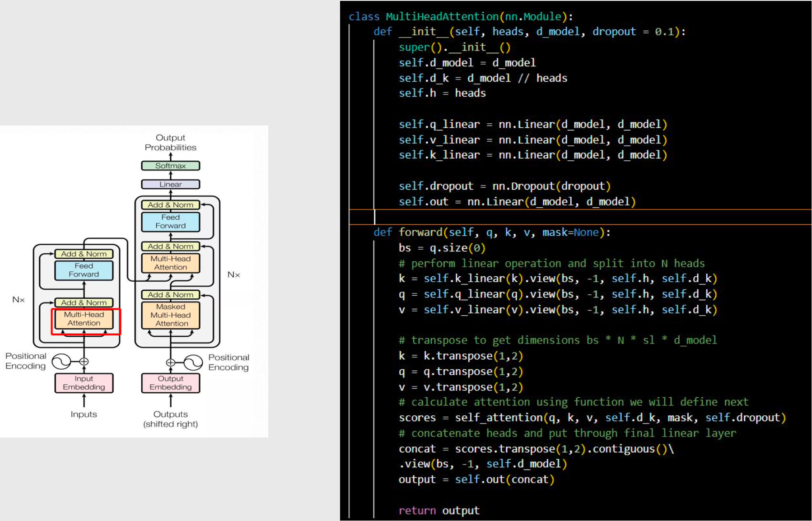The width and height of the screenshot is (812, 521).
Task: Click the 'self.d_k = d_model // heads' line
Action: [x=483, y=78]
